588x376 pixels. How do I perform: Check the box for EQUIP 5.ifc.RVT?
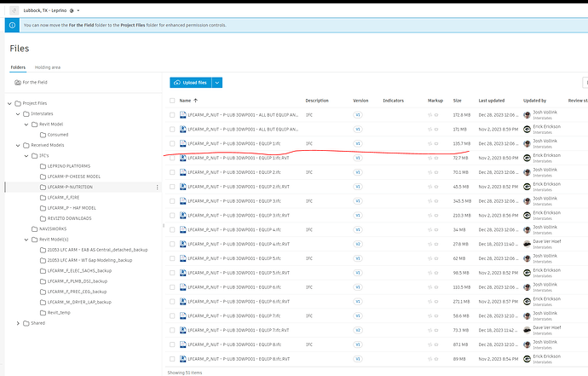click(172, 273)
